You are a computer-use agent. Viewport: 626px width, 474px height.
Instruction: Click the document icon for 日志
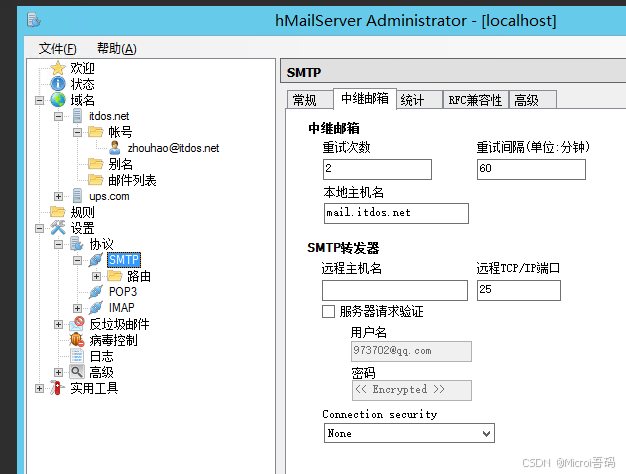tap(77, 356)
